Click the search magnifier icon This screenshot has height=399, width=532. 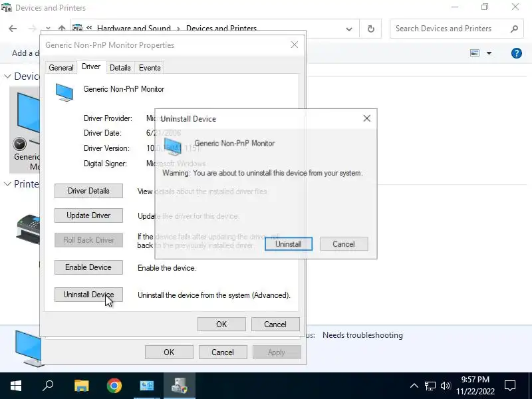[x=514, y=29]
